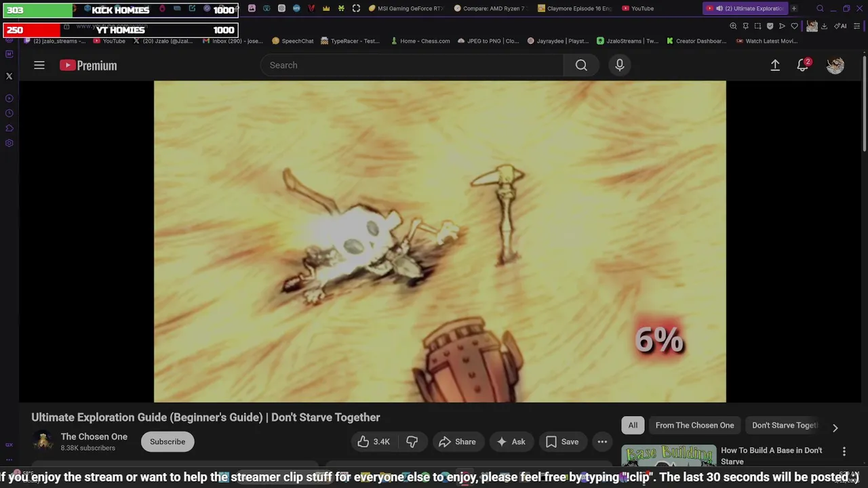Open the crown pinned tab icon
868x488 pixels.
coord(326,8)
